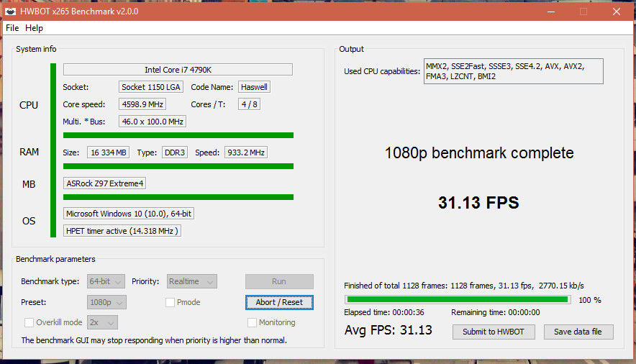The image size is (636, 364).
Task: Click Submit to HWBOT button
Action: [494, 332]
